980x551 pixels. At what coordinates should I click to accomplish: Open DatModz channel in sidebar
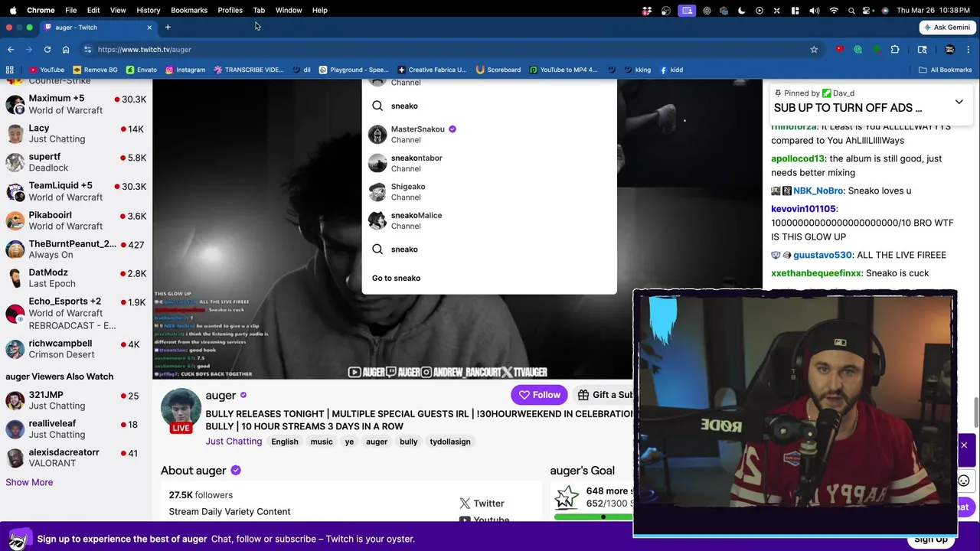[76, 278]
